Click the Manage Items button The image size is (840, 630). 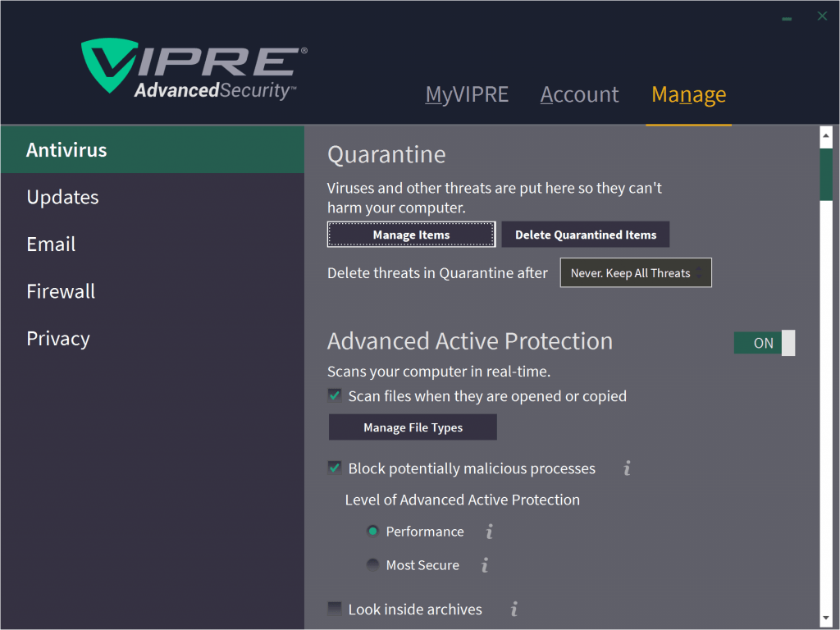(x=412, y=234)
